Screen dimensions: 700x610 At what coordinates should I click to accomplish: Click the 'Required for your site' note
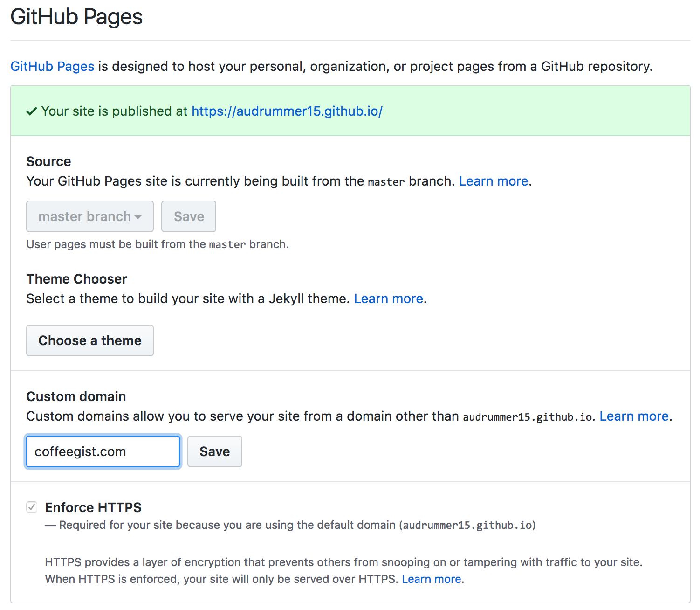pyautogui.click(x=290, y=525)
